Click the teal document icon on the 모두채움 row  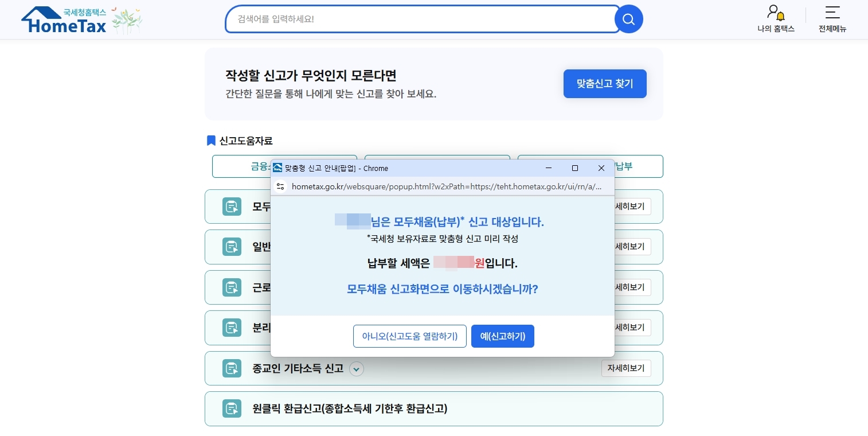(x=232, y=207)
